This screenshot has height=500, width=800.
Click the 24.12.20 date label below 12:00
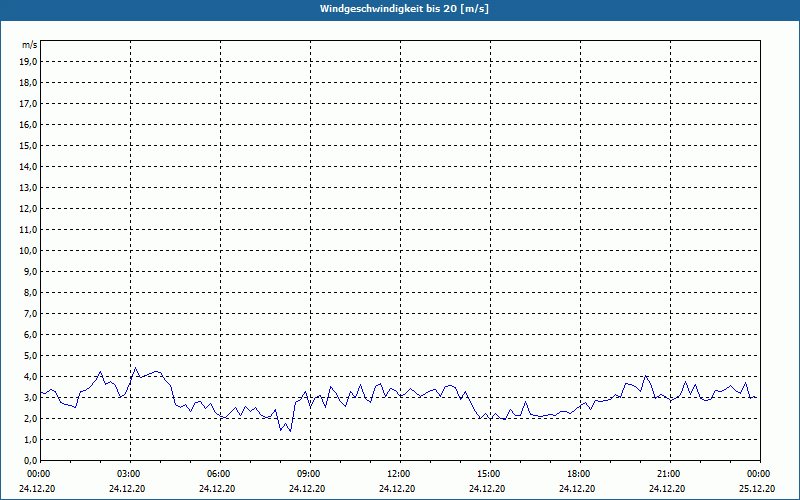coord(398,489)
